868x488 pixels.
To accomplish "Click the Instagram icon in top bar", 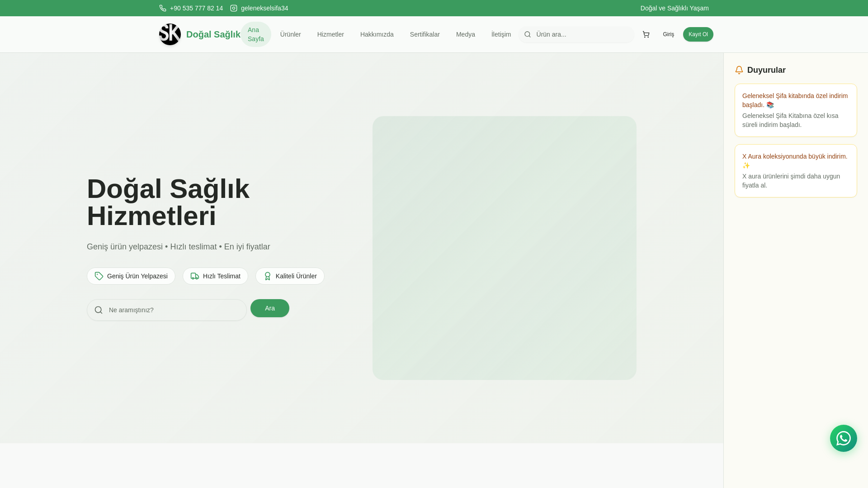I will pos(234,8).
